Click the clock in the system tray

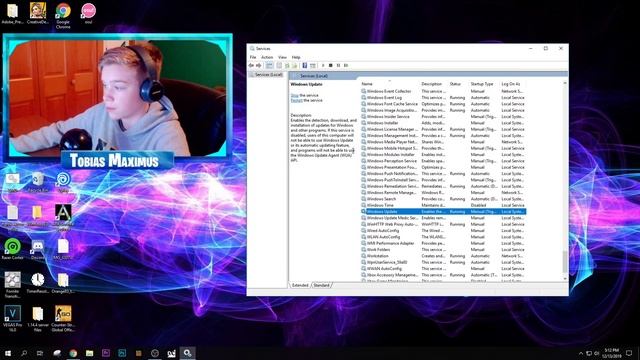coord(611,353)
